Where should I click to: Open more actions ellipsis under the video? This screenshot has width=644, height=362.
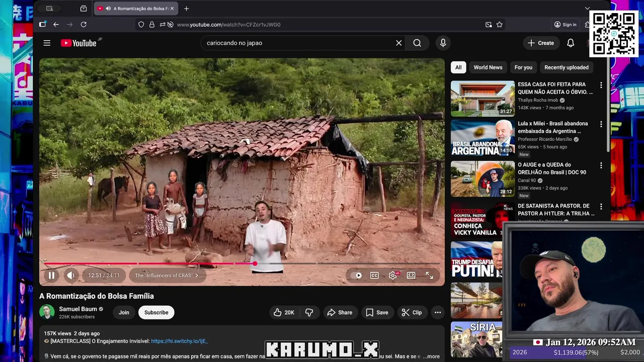coord(438,312)
